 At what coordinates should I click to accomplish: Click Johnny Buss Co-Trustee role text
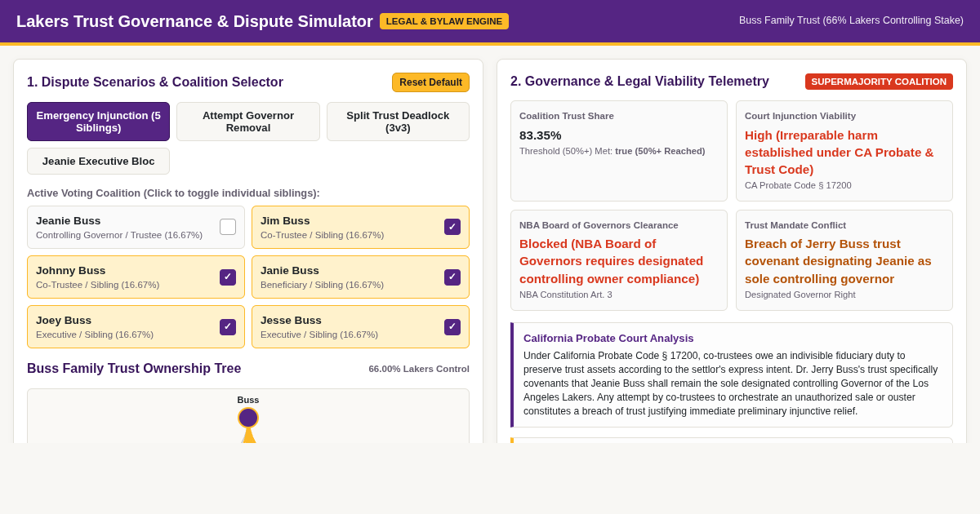coord(98,285)
